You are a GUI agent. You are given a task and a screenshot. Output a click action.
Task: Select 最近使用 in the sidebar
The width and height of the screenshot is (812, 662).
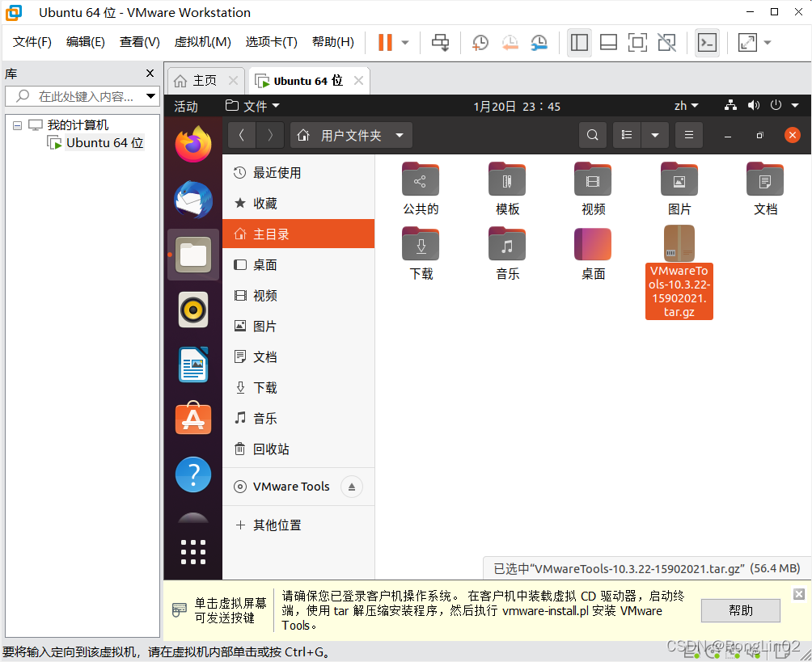(x=298, y=173)
